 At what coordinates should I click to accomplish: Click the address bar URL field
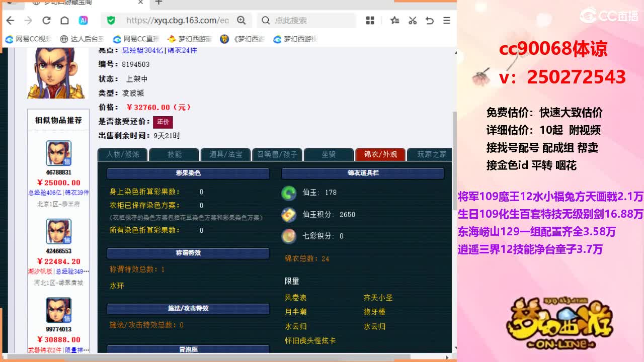(177, 21)
